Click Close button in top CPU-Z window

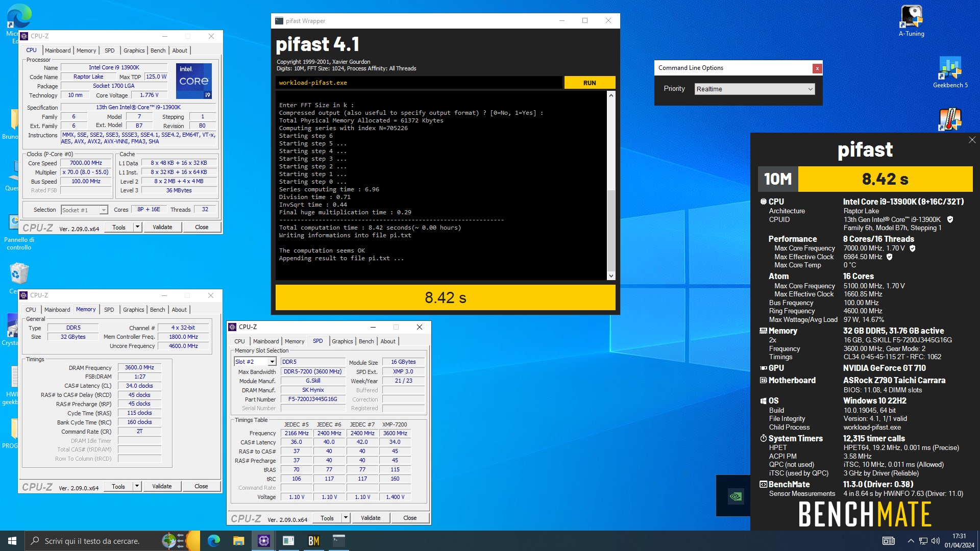(202, 227)
